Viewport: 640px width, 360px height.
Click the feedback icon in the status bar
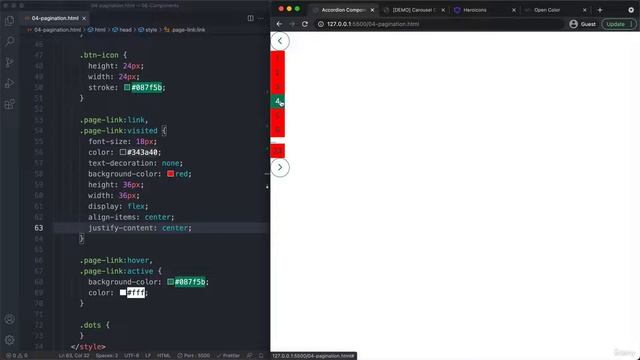[x=249, y=356]
